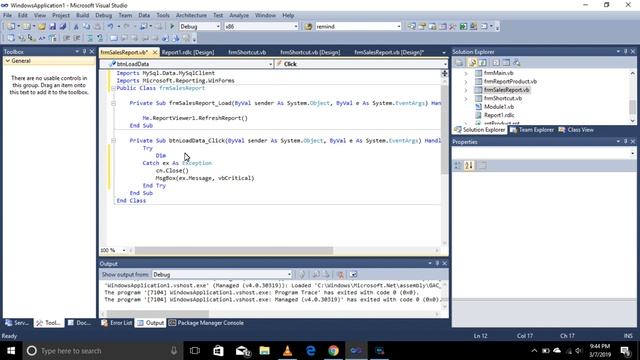Switch to the Class View tab
Viewport: 640px width, 360px height.
[576, 130]
